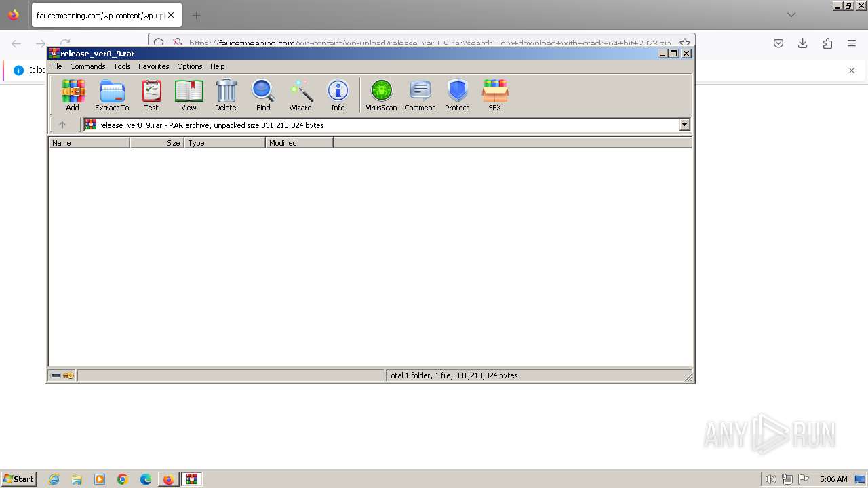Click the Firefox back arrow
Screen dimensions: 868x488
coord(16,43)
